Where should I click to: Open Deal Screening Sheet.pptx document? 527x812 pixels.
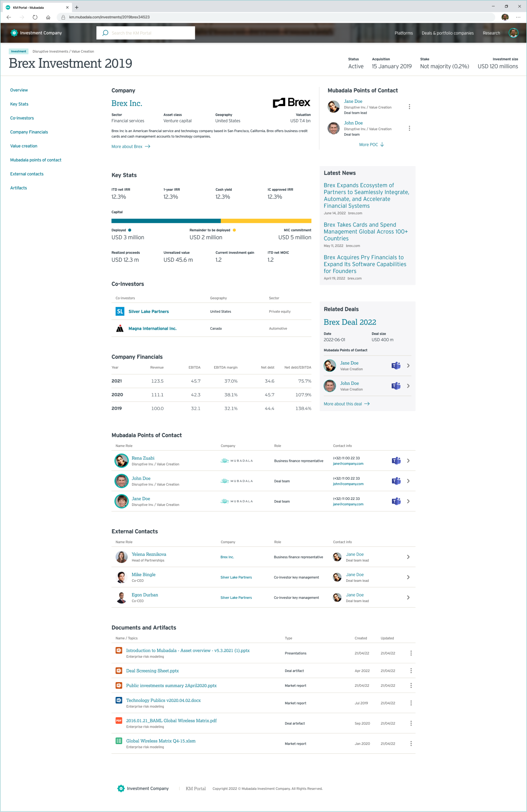point(153,671)
